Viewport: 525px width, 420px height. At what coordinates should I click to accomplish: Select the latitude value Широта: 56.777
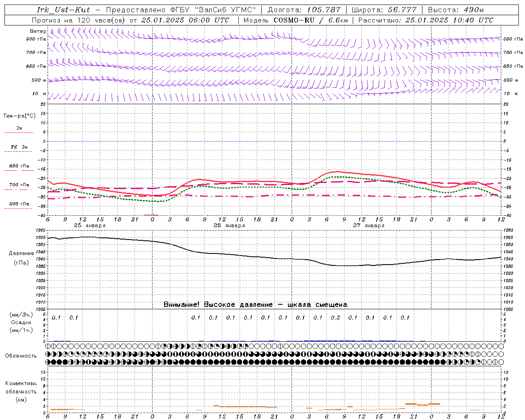(x=384, y=10)
